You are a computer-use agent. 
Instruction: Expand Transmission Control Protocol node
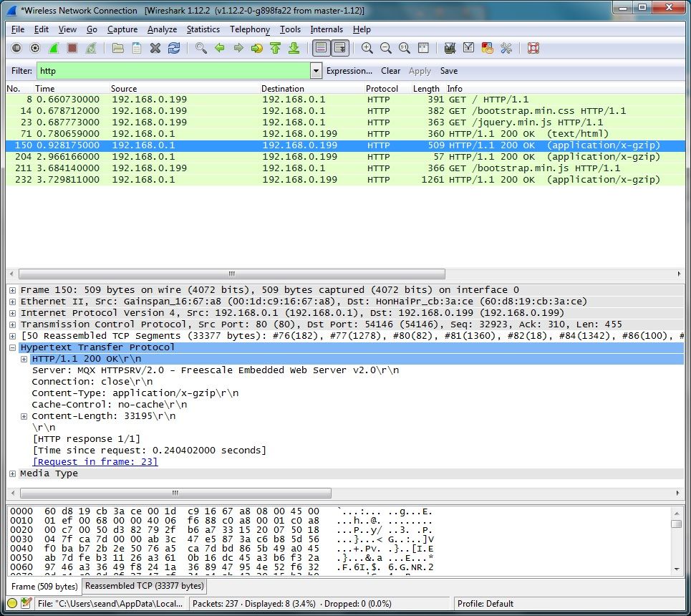(12, 324)
